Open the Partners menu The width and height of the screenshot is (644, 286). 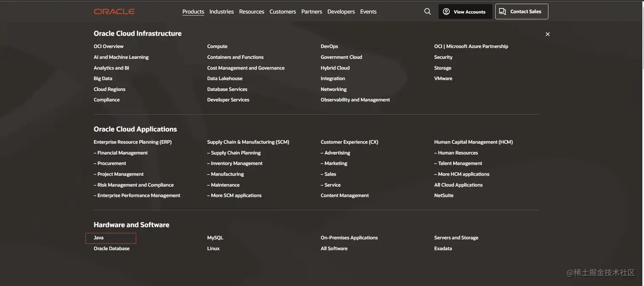312,12
